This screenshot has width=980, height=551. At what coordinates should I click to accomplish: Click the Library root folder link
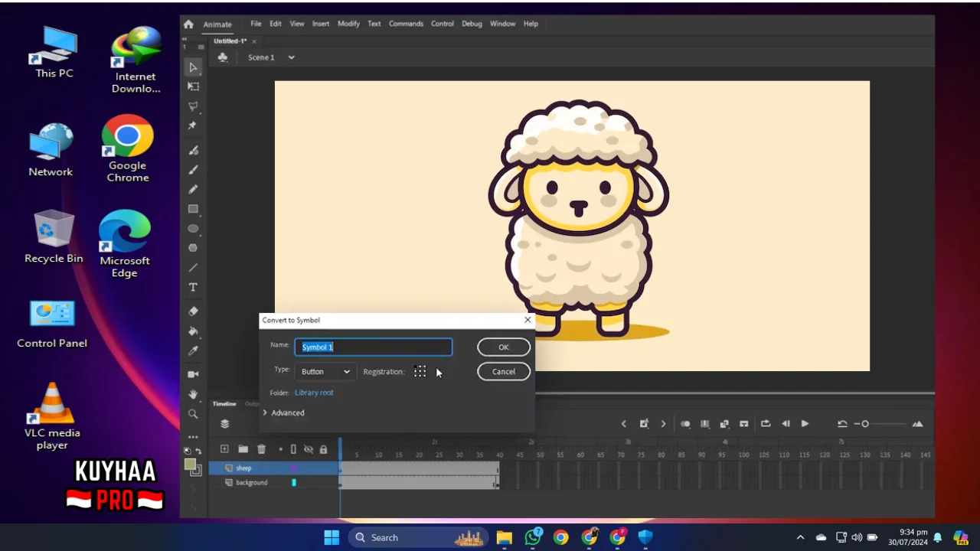click(314, 393)
